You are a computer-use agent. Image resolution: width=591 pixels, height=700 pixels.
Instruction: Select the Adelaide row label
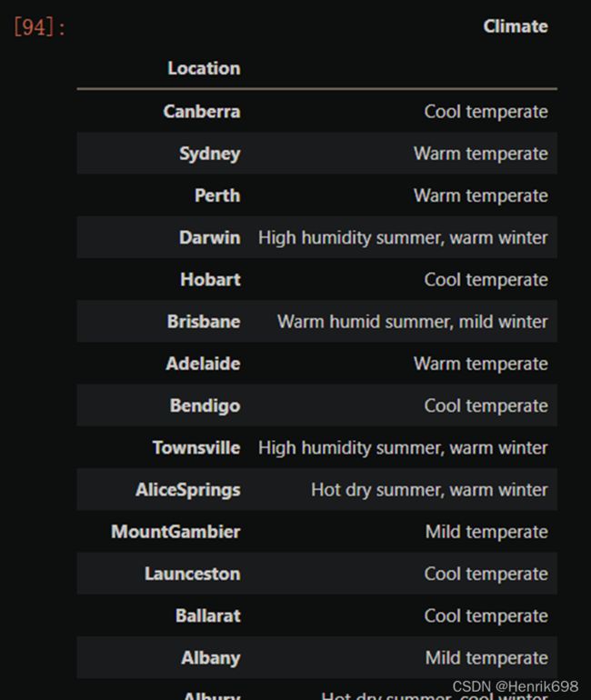[203, 364]
